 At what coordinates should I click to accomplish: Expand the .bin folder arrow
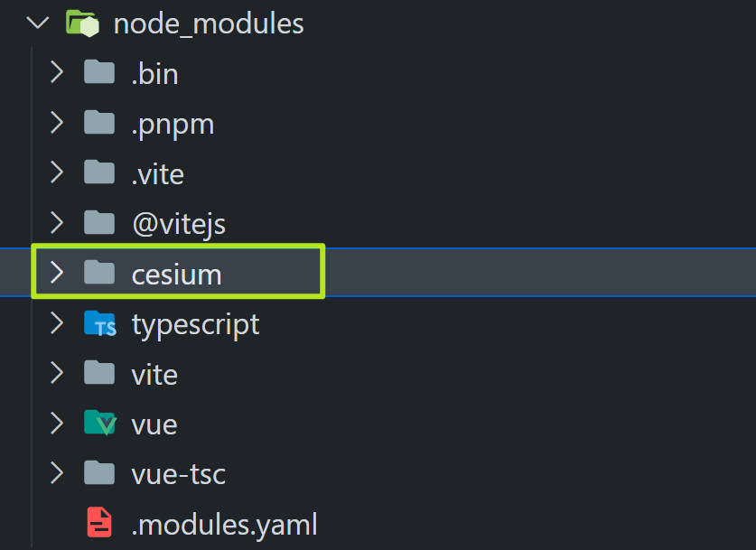click(57, 72)
